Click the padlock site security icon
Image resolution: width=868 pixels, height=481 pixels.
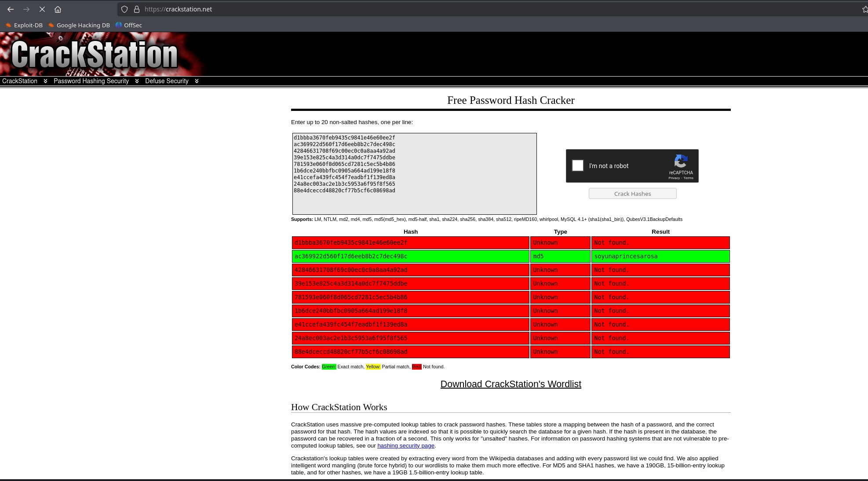pos(136,9)
